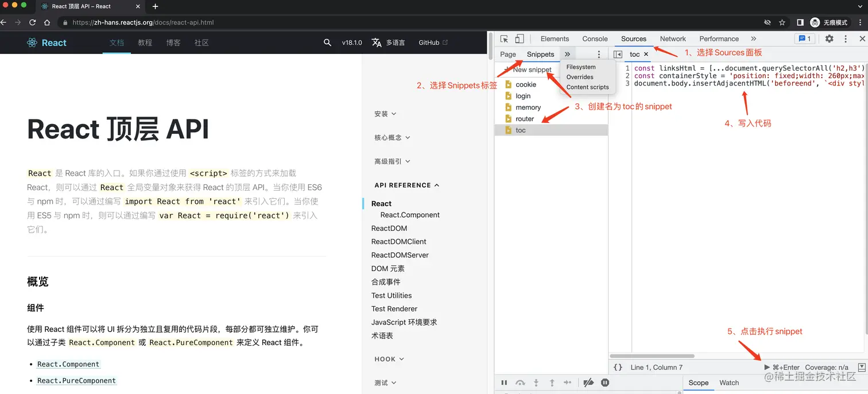This screenshot has width=868, height=394.
Task: Create a New snippet
Action: point(528,69)
